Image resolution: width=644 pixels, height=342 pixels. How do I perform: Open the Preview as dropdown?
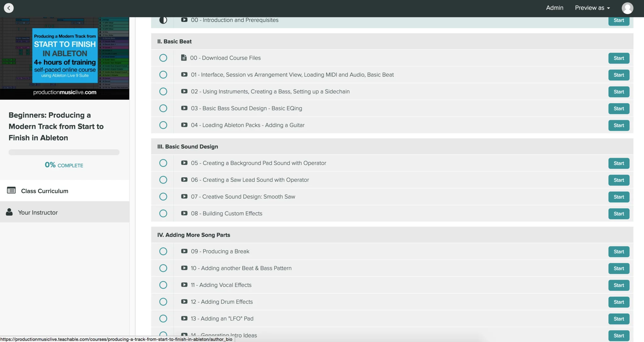click(592, 8)
